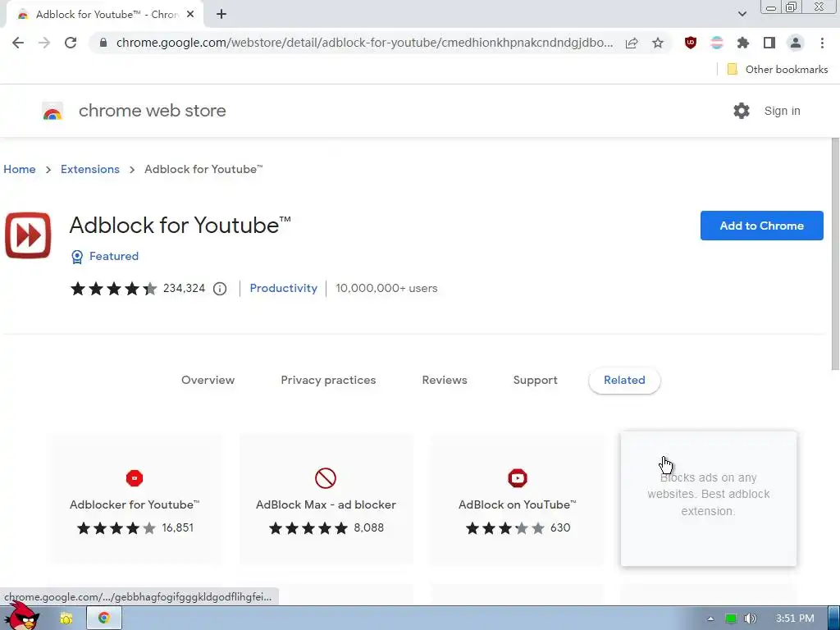Click the page vertical scrollbar
Screen dimensions: 840x630
tap(834, 254)
